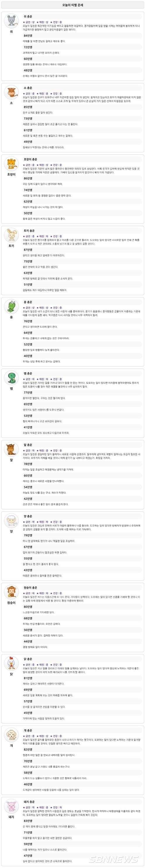Select the rooster (닭) zodiac icon
This screenshot has height=868, width=146.
click(x=11, y=664)
